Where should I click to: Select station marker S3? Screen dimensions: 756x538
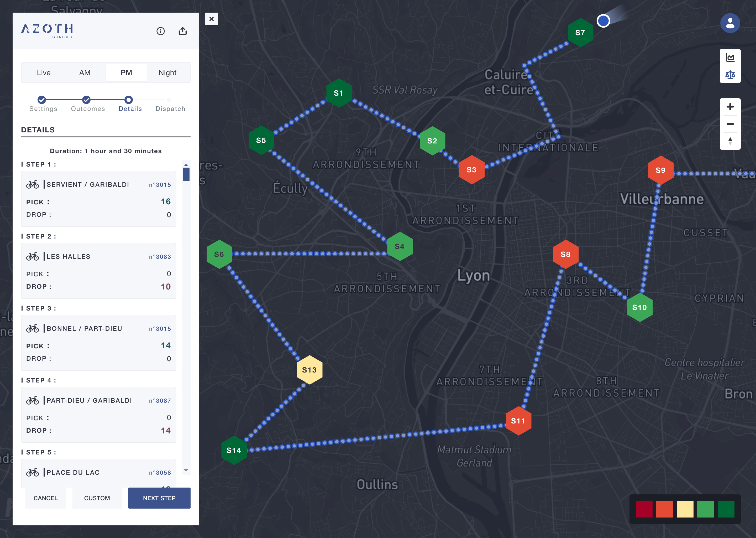pos(472,170)
